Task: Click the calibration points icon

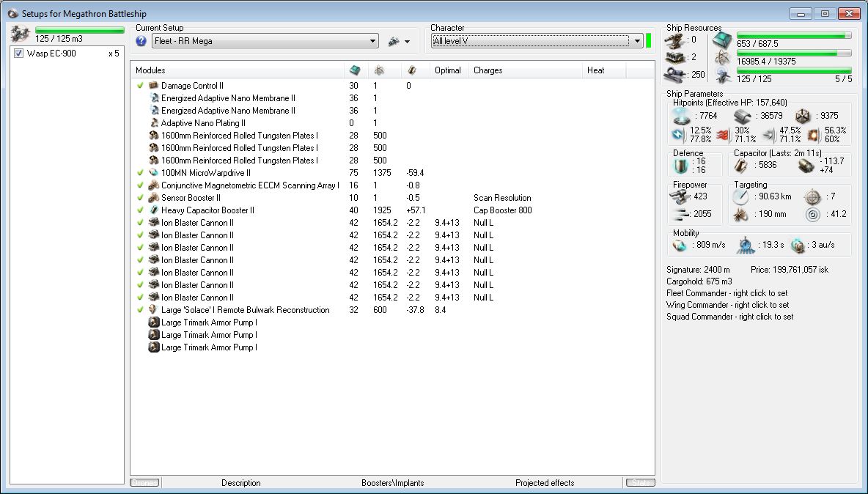Action: [x=676, y=75]
